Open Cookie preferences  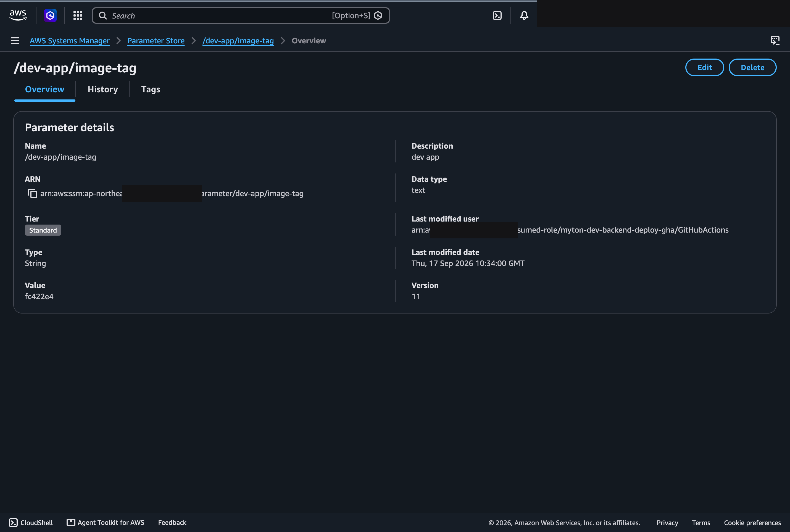(x=752, y=523)
